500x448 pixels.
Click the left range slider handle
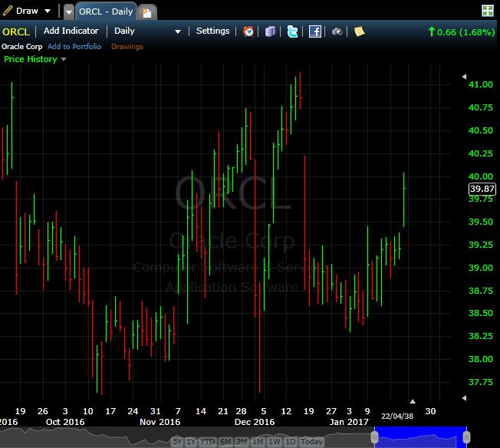(x=374, y=437)
